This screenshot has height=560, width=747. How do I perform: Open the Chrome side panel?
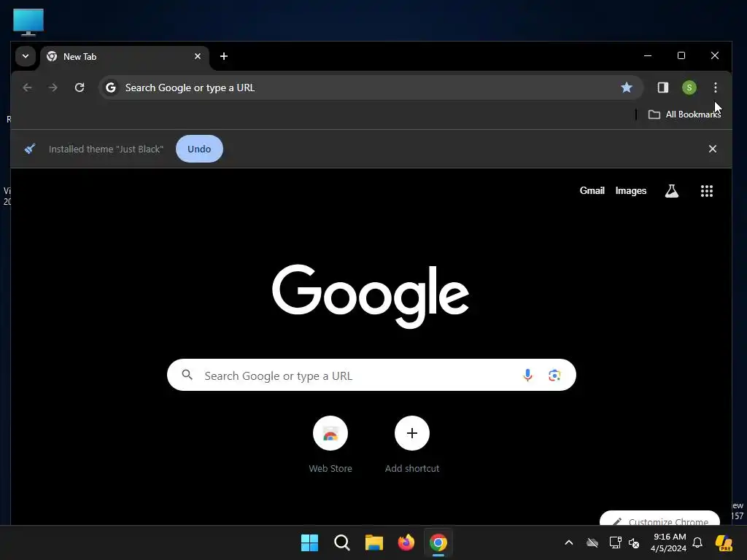(662, 87)
